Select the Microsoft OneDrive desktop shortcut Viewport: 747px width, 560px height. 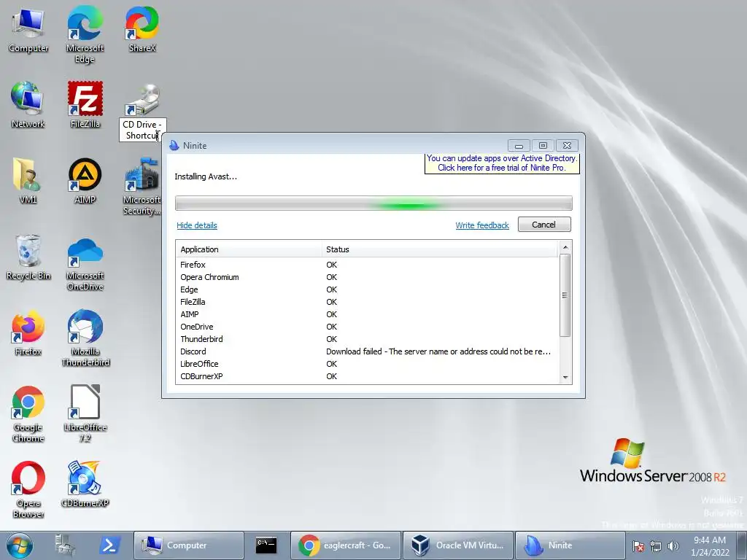[x=85, y=264]
